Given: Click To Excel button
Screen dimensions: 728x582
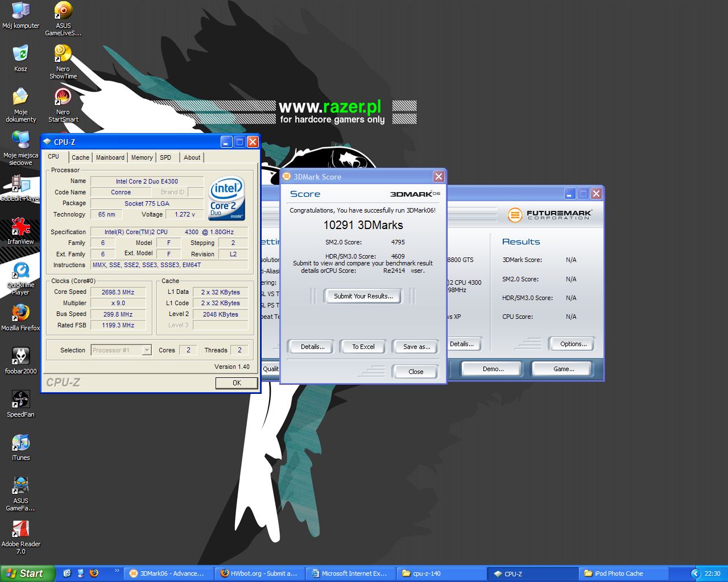Looking at the screenshot, I should pos(363,347).
